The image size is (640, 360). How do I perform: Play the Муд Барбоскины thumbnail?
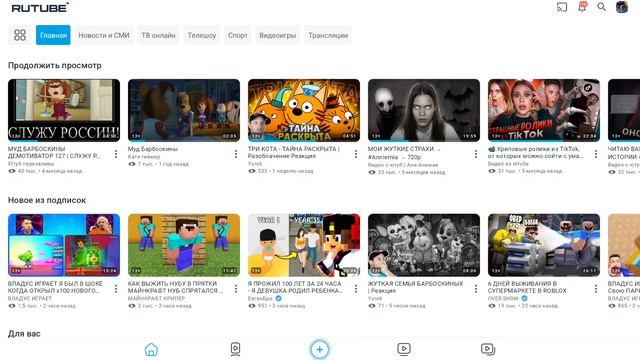coord(184,110)
